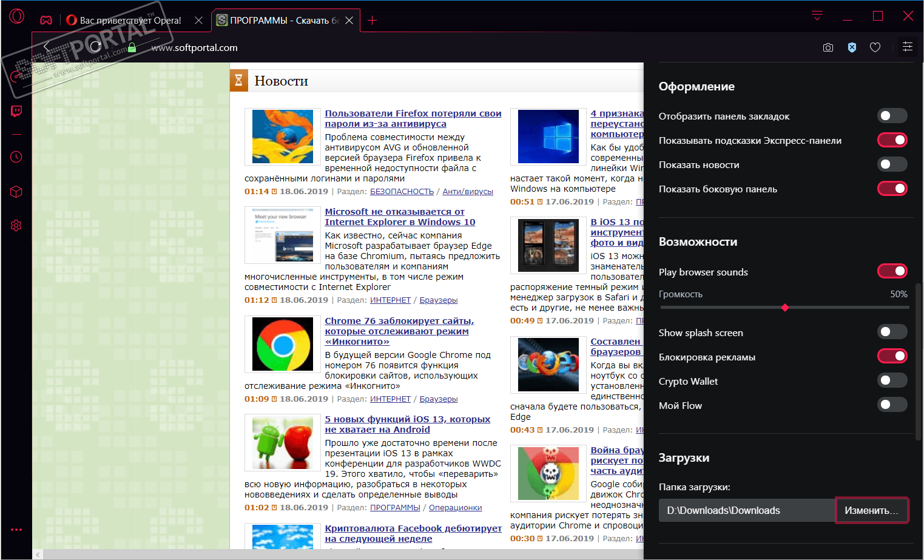Close the ПРОГРАММЫ tab
The width and height of the screenshot is (924, 560).
coord(349,21)
